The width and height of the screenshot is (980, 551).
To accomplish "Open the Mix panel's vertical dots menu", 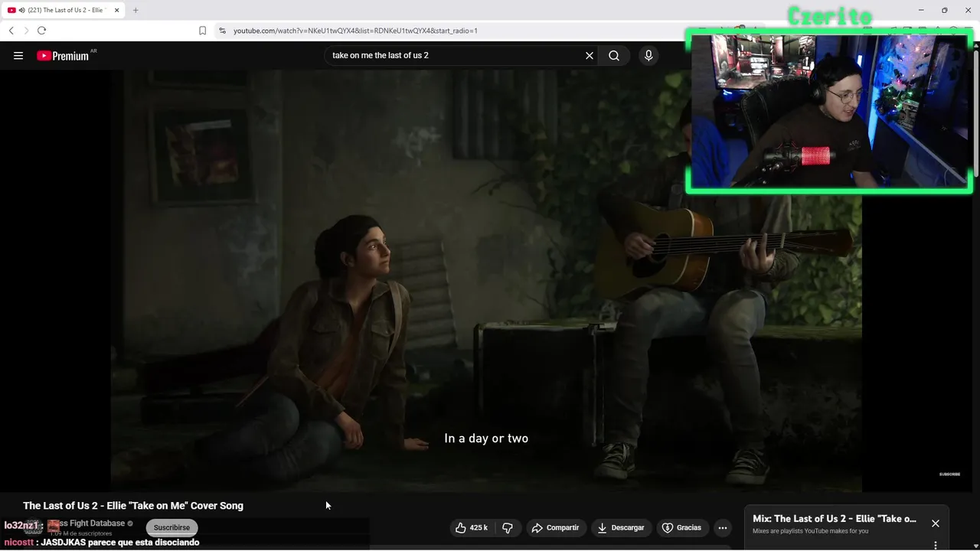I will pyautogui.click(x=935, y=546).
